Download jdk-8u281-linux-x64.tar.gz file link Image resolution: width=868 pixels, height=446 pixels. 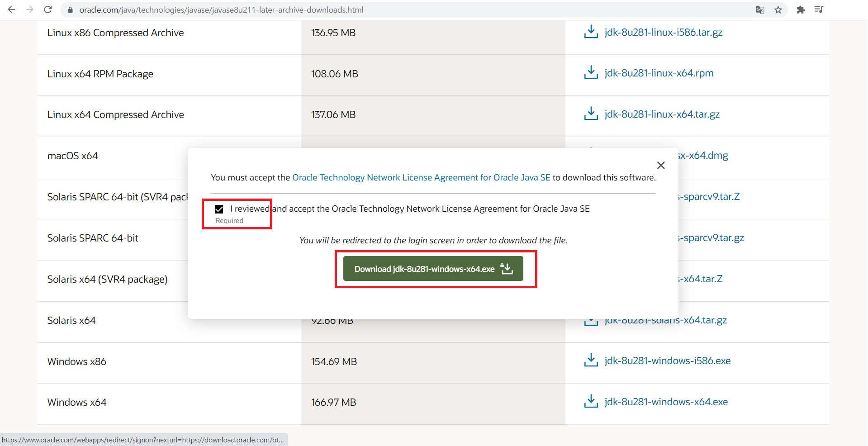point(662,114)
